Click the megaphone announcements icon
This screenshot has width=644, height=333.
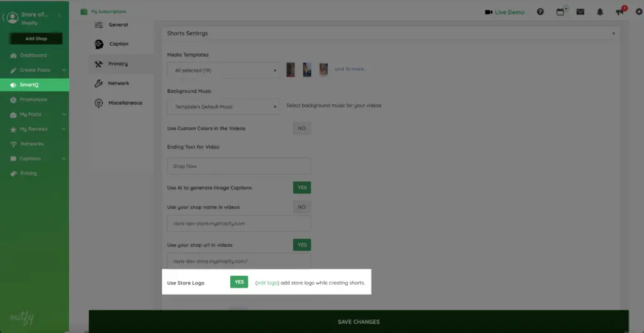pos(620,12)
